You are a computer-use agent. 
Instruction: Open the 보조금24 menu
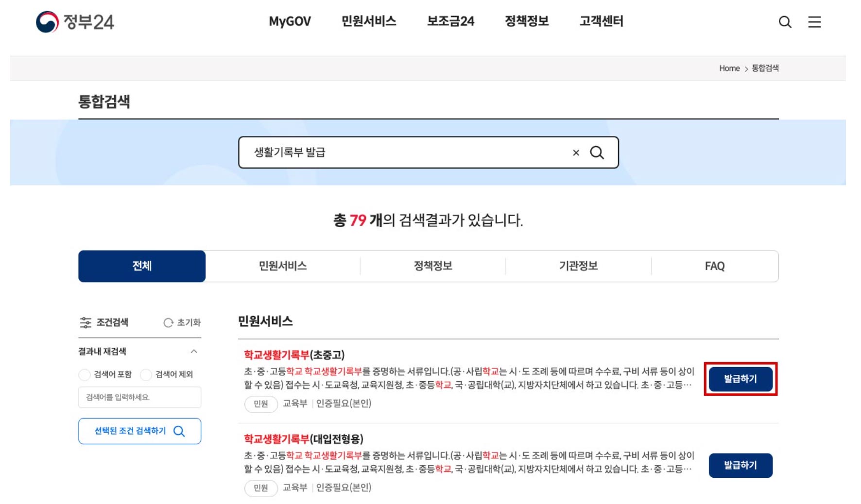[x=451, y=21]
